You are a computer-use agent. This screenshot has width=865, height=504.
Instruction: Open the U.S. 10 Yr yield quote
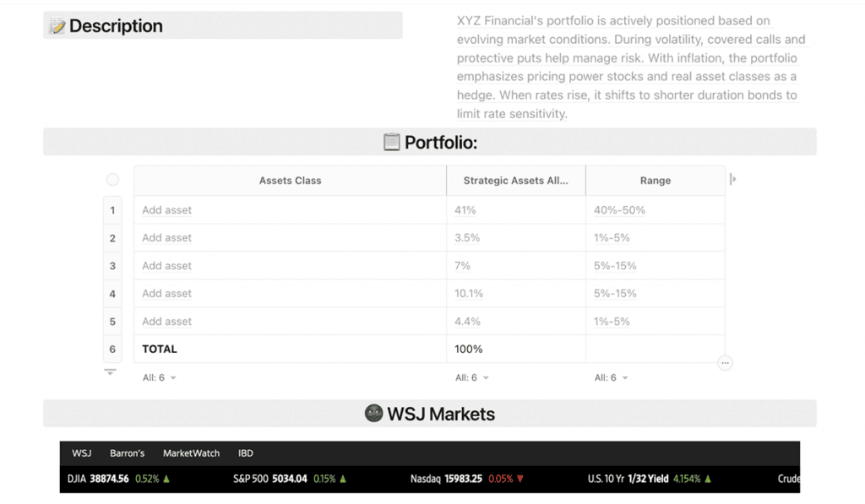point(628,479)
